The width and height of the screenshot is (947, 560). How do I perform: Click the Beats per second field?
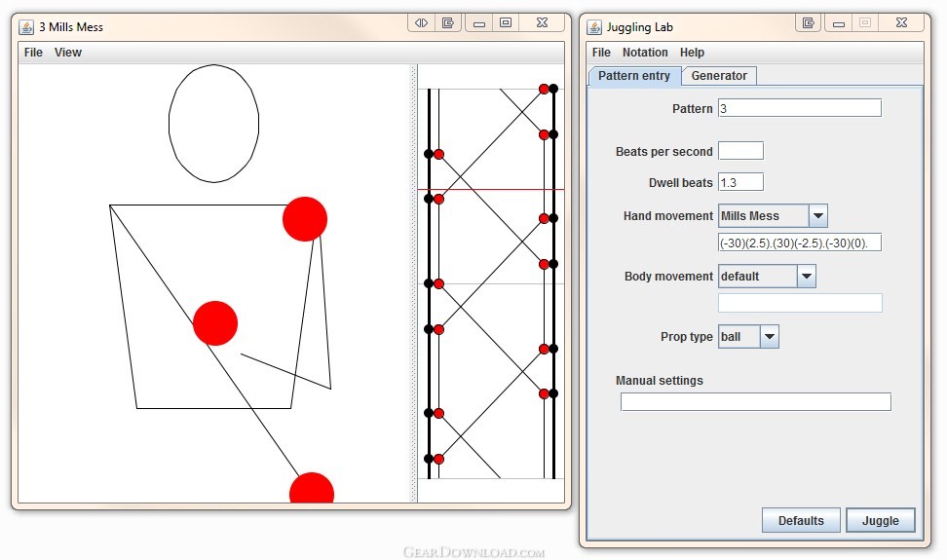point(740,151)
